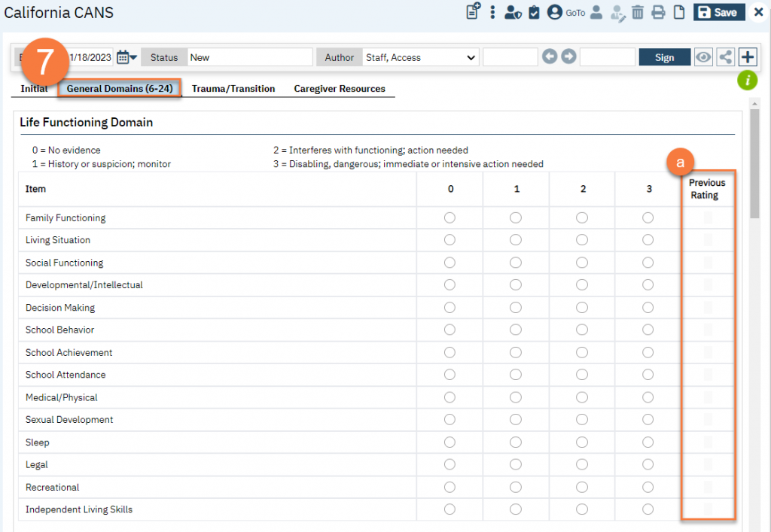771x532 pixels.
Task: Toggle the eye view icon
Action: point(703,57)
